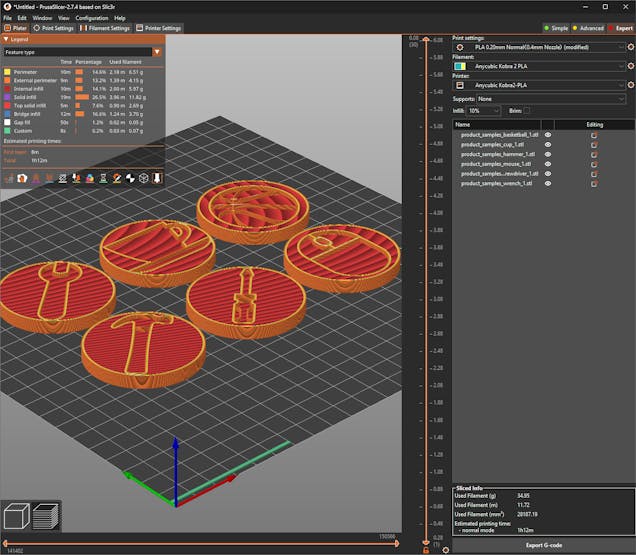Click the Export G-code button
636x555 pixels.
543,545
